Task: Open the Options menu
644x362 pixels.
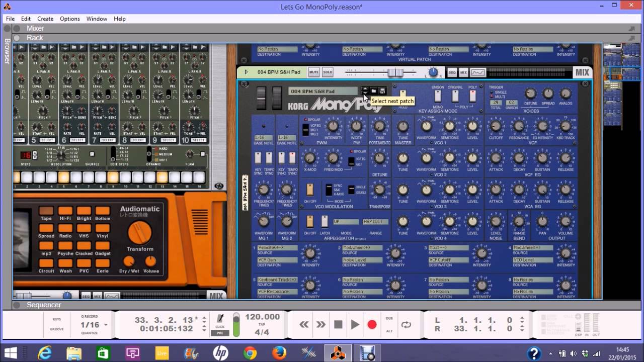Action: [70, 19]
